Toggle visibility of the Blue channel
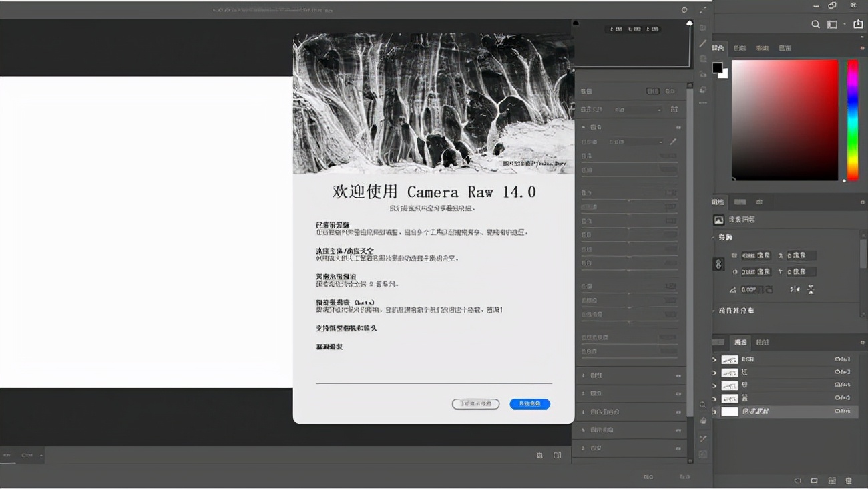The image size is (868, 489). tap(714, 398)
